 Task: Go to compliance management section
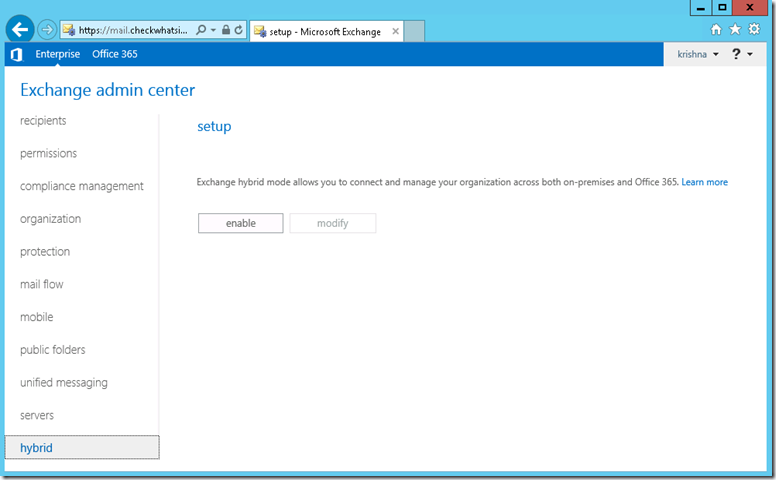[x=82, y=186]
